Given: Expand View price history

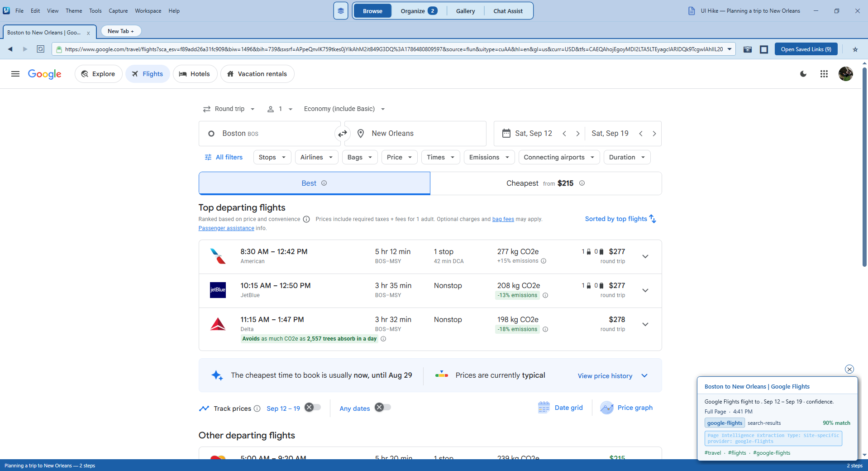Looking at the screenshot, I should point(613,376).
